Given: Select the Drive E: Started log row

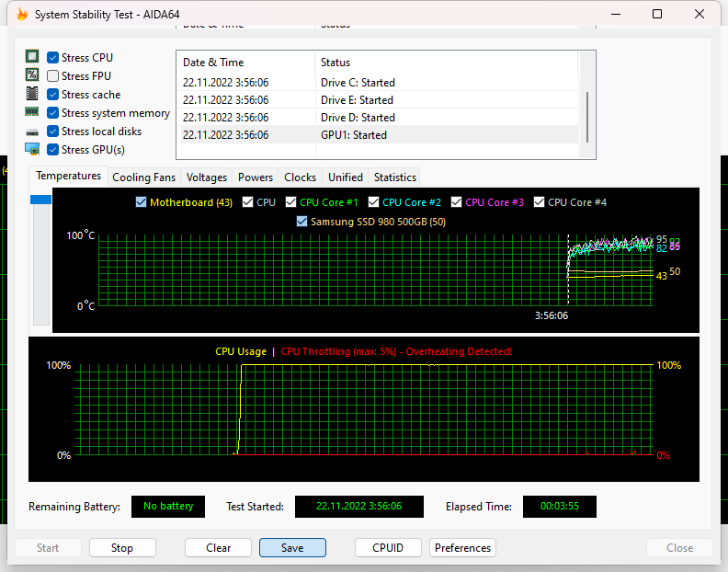Looking at the screenshot, I should (378, 100).
